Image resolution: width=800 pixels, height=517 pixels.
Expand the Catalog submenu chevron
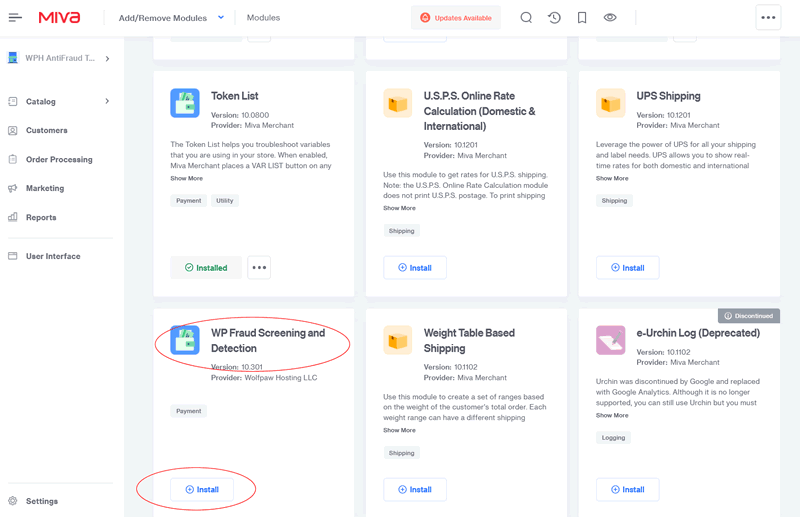[x=107, y=101]
